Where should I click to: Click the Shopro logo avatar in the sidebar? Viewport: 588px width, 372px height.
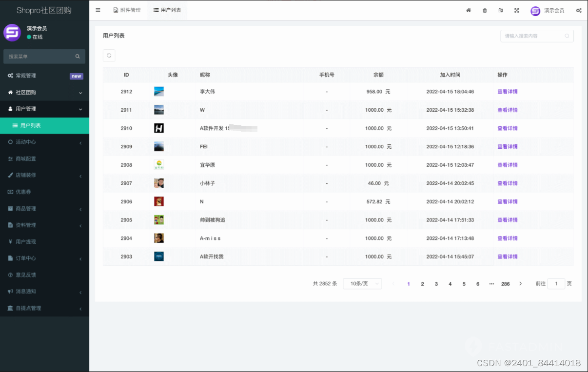click(x=12, y=33)
